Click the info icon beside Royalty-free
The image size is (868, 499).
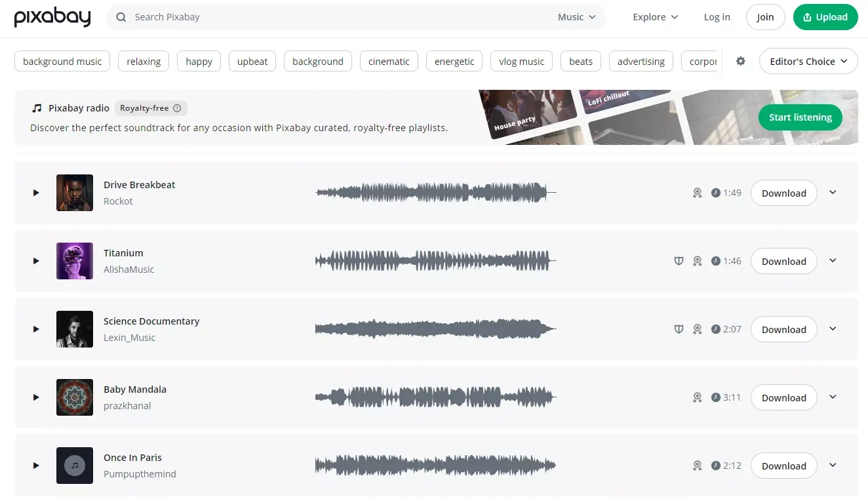(x=177, y=108)
